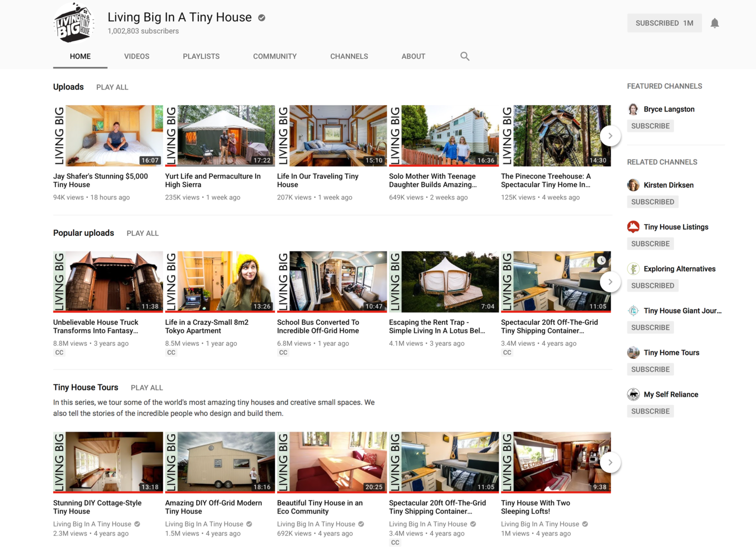Subscribe to Tiny House Listings
This screenshot has height=556, width=756.
pos(650,243)
